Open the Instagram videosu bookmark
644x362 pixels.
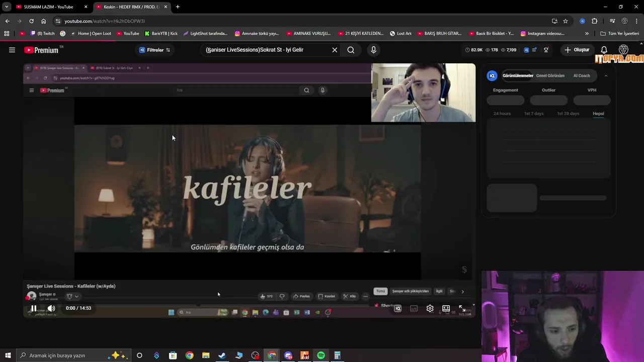click(542, 34)
